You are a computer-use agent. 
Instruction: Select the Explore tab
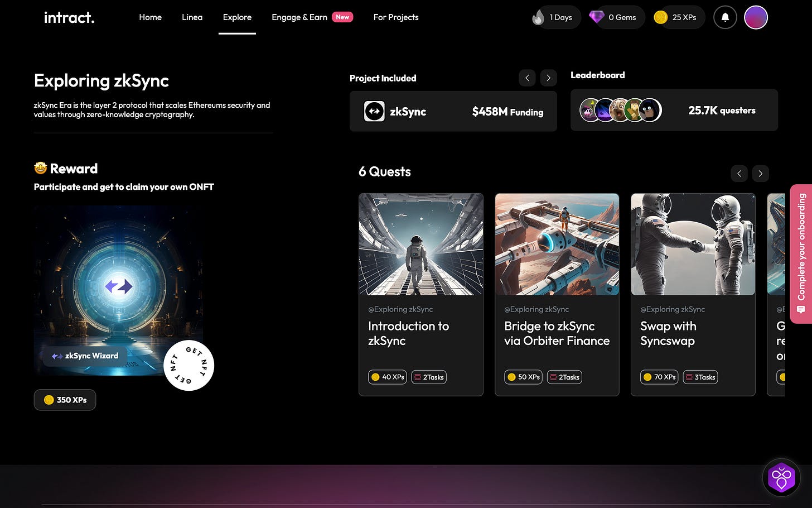pyautogui.click(x=237, y=17)
